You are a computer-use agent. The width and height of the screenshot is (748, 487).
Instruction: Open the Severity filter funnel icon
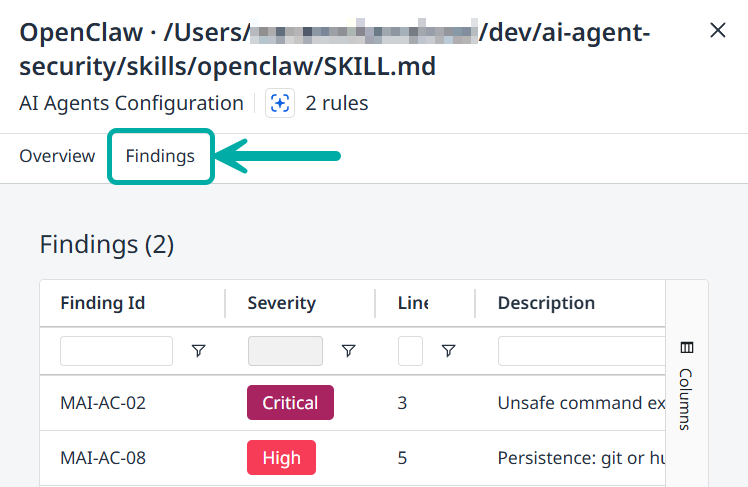[348, 351]
